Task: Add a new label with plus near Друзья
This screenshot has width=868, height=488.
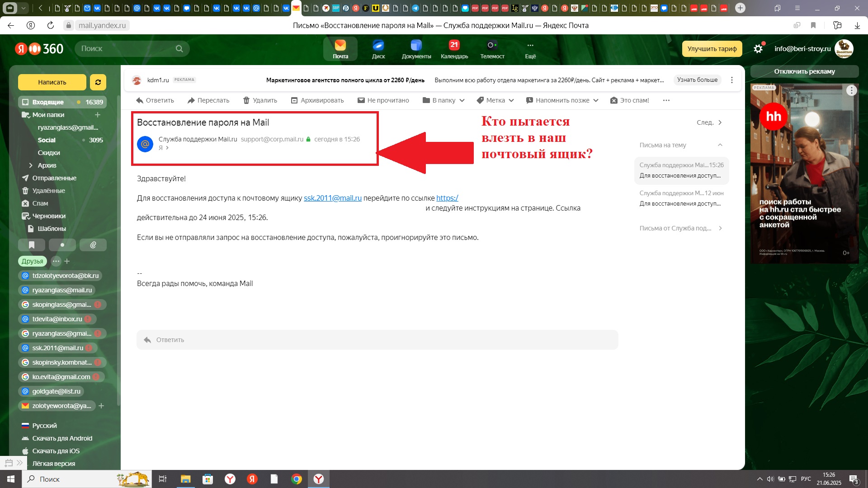Action: [x=67, y=261]
